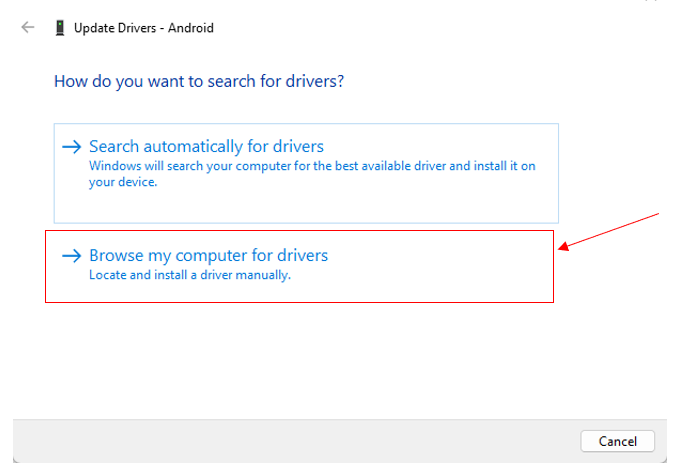Click the red annotation arrow's head
Image resolution: width=684 pixels, height=476 pixels.
click(563, 248)
